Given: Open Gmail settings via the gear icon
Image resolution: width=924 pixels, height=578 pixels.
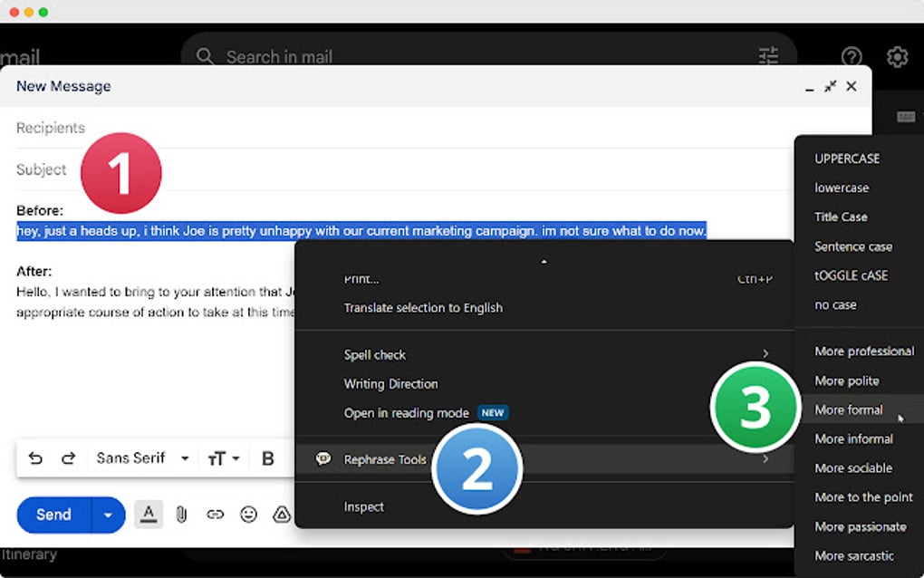Looking at the screenshot, I should (x=896, y=56).
